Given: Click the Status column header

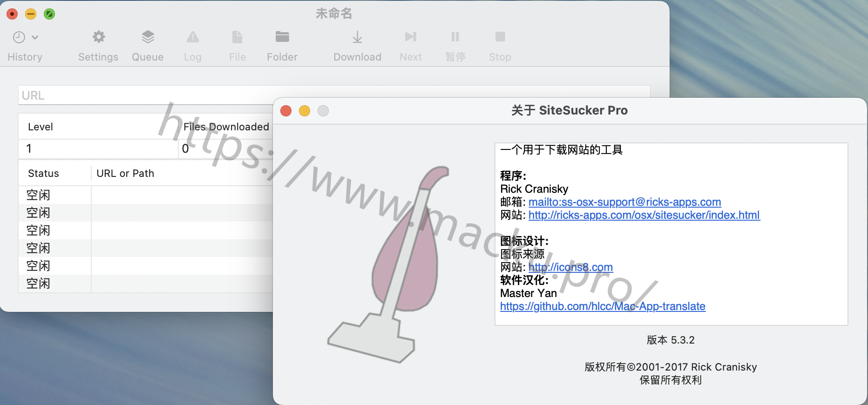Looking at the screenshot, I should click(44, 173).
